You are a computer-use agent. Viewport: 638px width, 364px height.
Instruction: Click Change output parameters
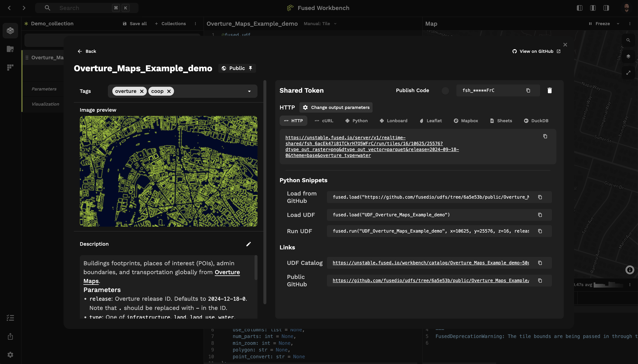tap(336, 107)
